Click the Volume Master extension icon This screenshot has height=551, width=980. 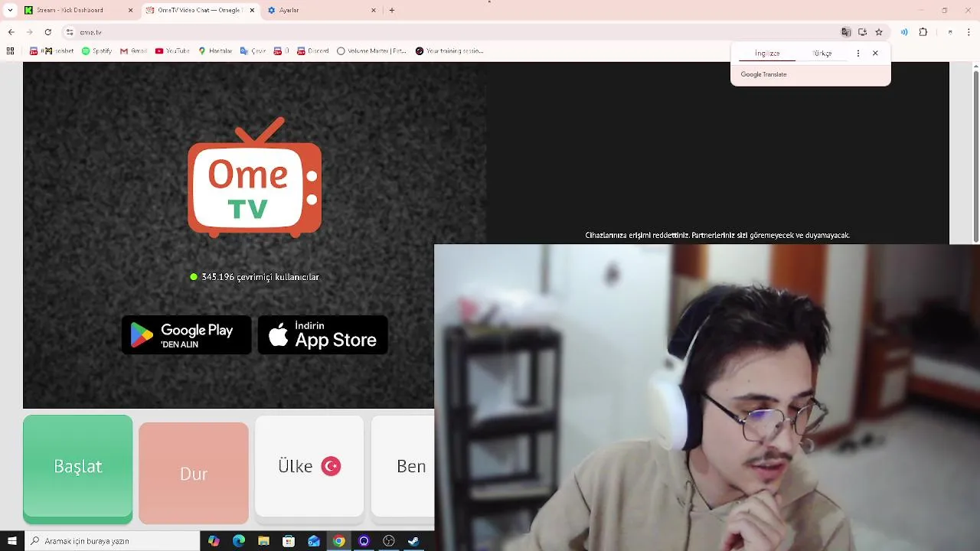904,32
